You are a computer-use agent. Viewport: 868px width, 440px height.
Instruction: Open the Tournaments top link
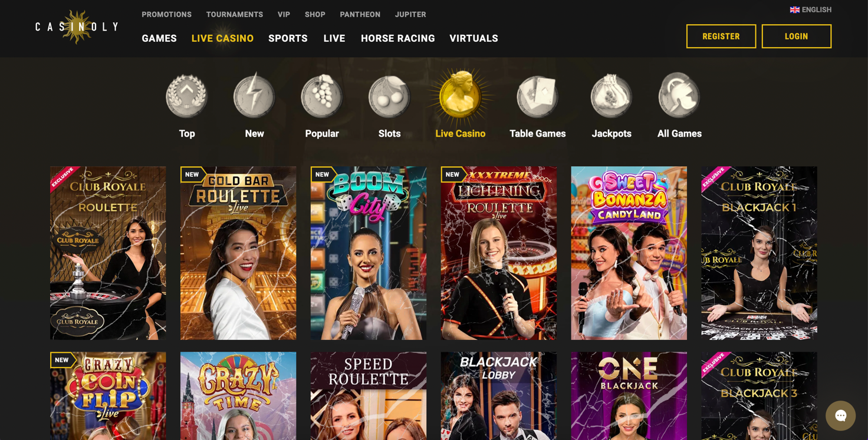(x=235, y=14)
